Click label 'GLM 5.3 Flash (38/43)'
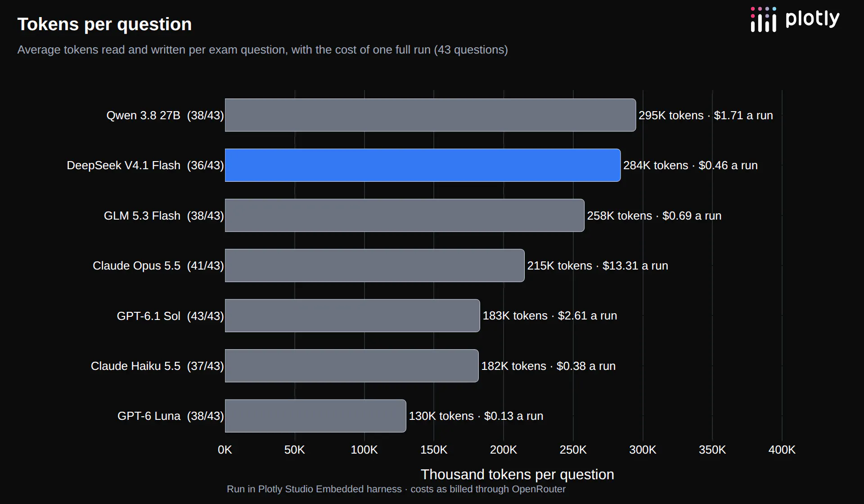Image resolution: width=864 pixels, height=504 pixels. coord(164,216)
